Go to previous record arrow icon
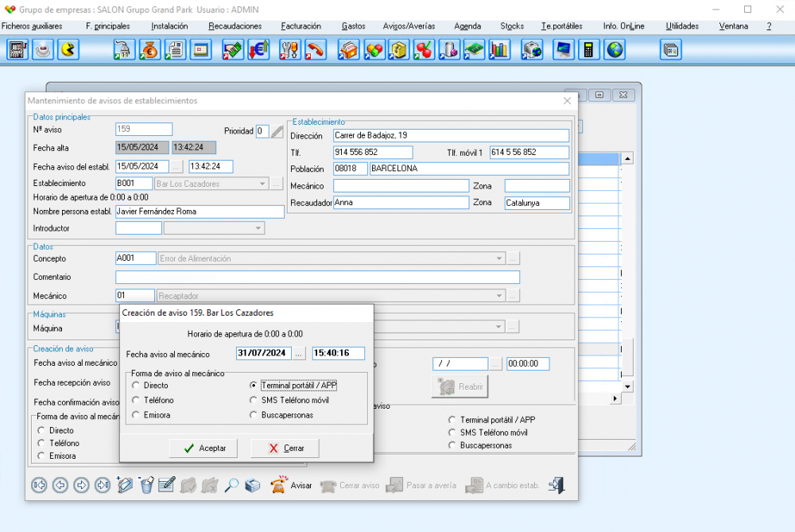Screen dimensions: 795x532 [x=60, y=485]
